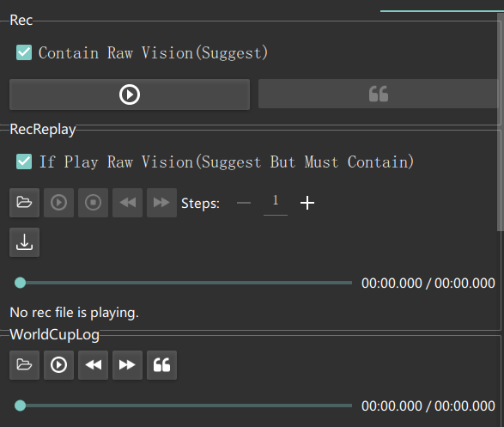Fast forward the RecReplay recording
504x427 pixels.
pos(161,203)
